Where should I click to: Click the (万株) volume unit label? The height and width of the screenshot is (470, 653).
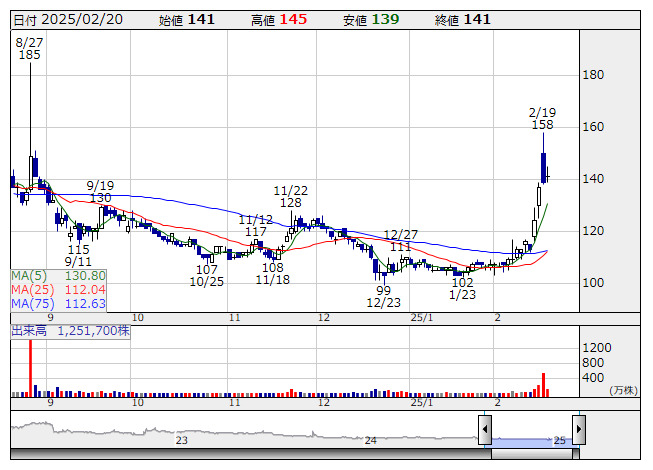tap(623, 390)
